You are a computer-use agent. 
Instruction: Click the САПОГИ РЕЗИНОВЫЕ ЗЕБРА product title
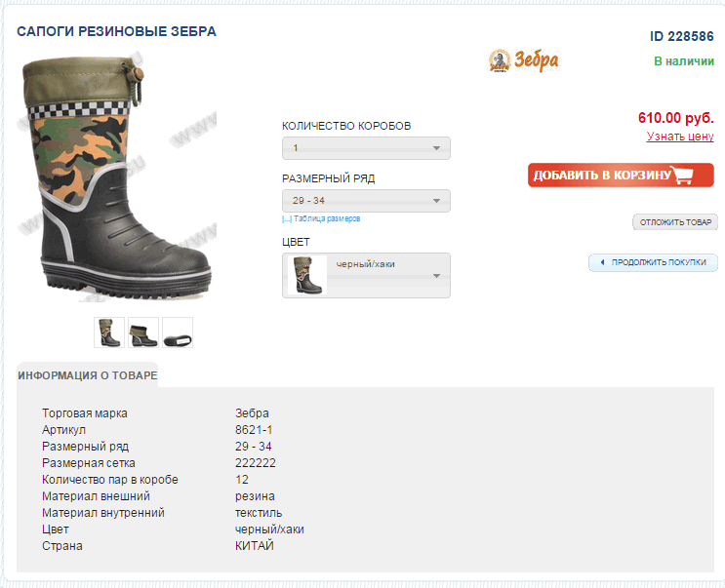(116, 31)
